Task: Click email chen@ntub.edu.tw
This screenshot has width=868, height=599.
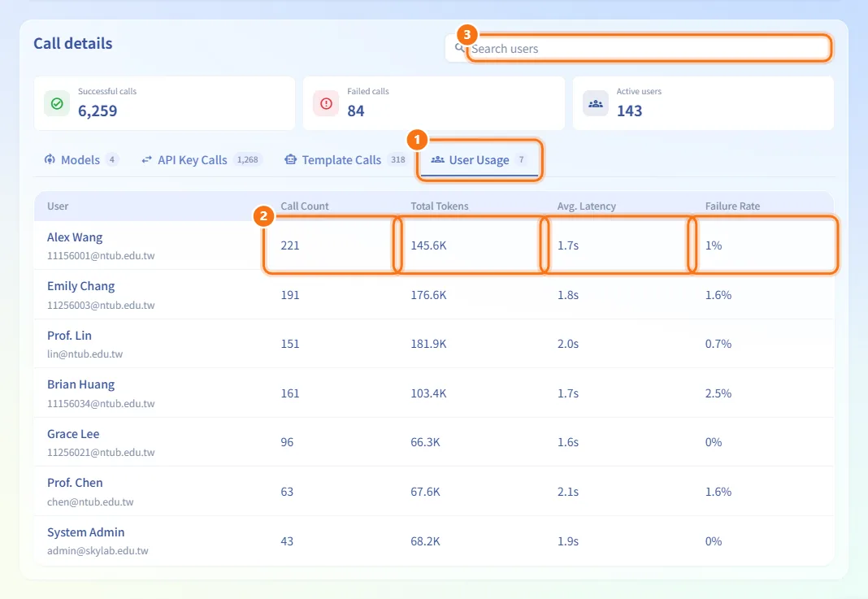Action: (x=90, y=502)
